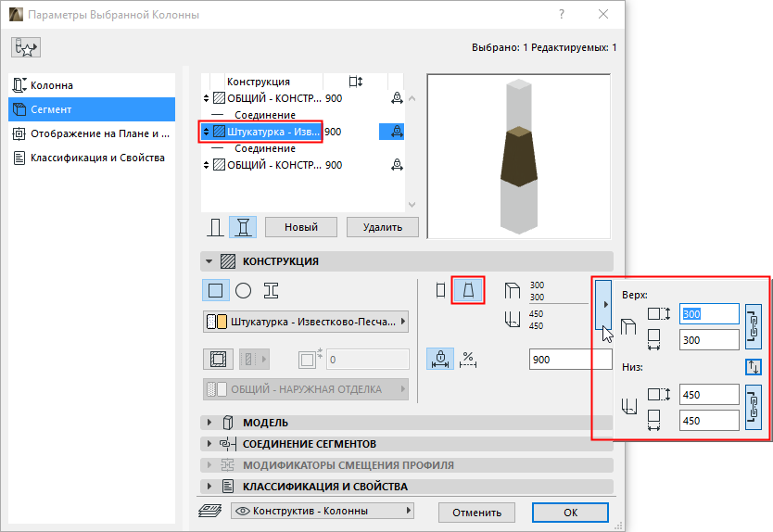
Task: Open the Сегмент settings page
Action: 92,109
